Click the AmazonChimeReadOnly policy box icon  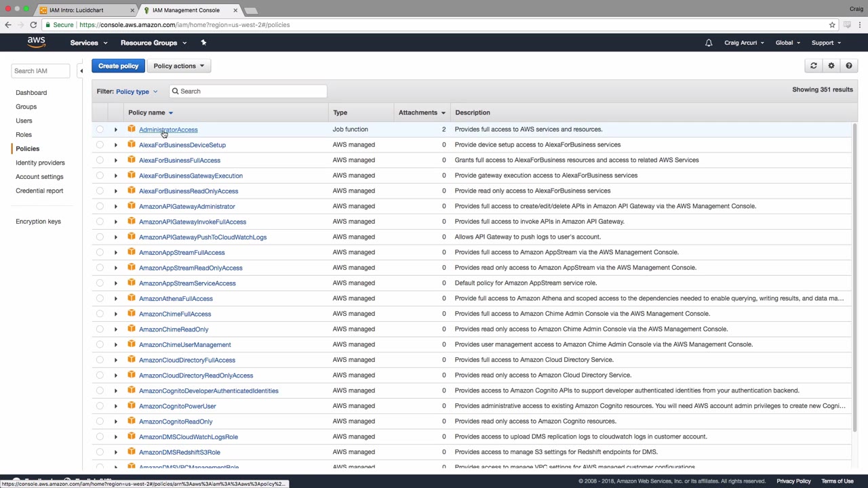[132, 329]
